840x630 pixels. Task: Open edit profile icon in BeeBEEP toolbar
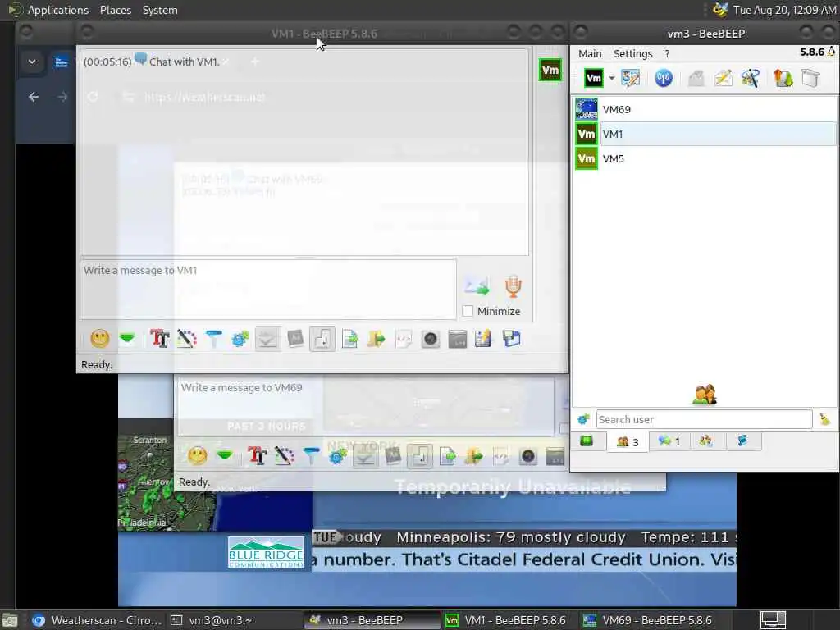point(631,78)
